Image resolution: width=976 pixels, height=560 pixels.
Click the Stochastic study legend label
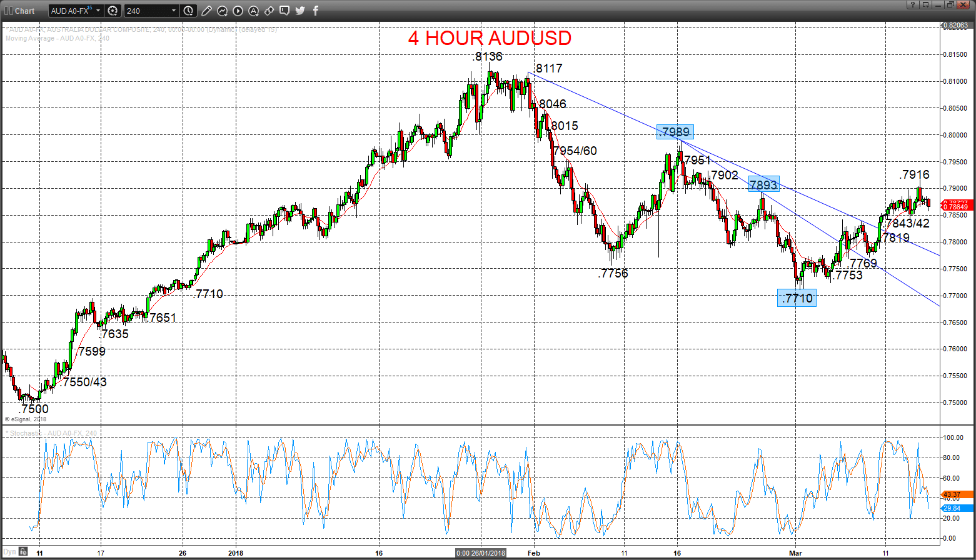click(x=52, y=433)
